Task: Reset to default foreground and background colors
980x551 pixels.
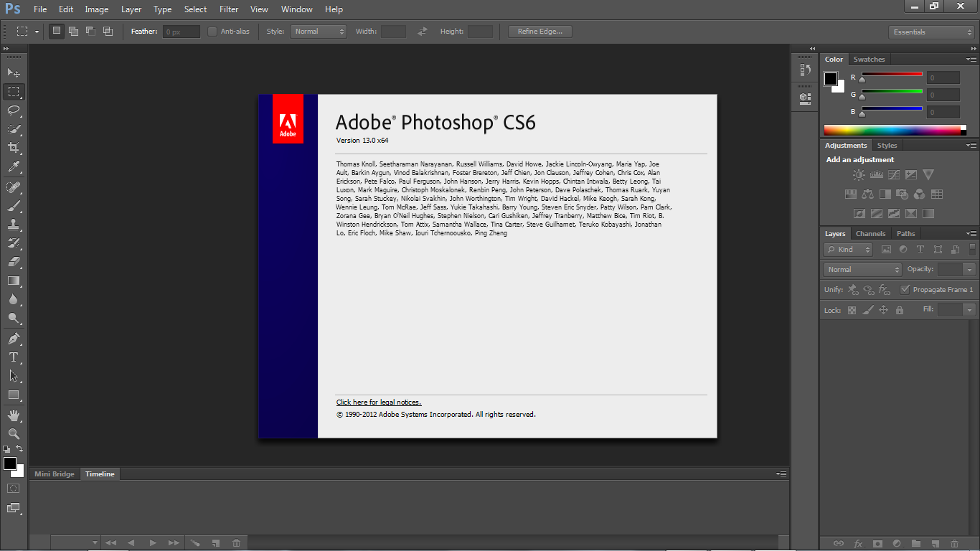Action: (x=6, y=449)
